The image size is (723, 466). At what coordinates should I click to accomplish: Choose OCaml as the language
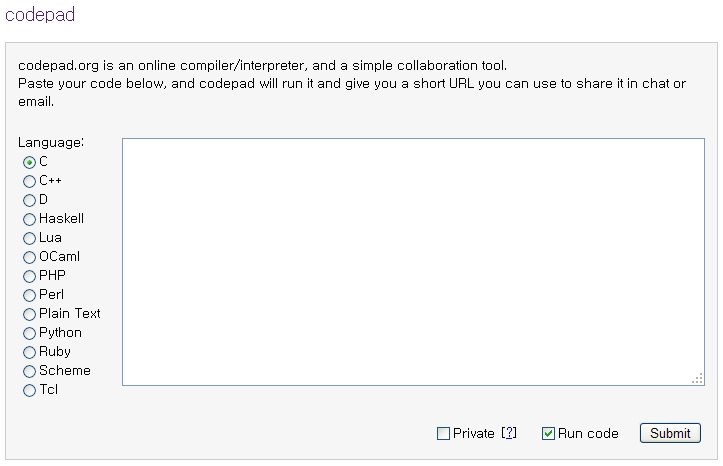pos(29,257)
